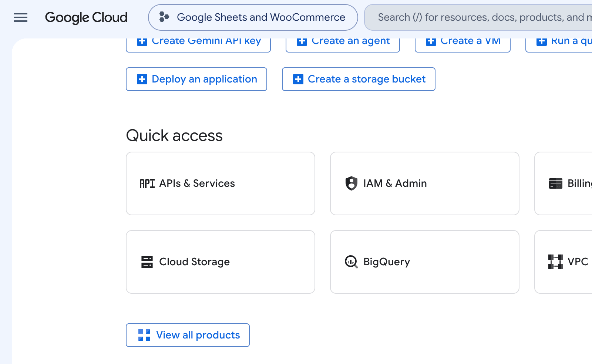Click View all products button
Image resolution: width=592 pixels, height=364 pixels.
coord(188,335)
